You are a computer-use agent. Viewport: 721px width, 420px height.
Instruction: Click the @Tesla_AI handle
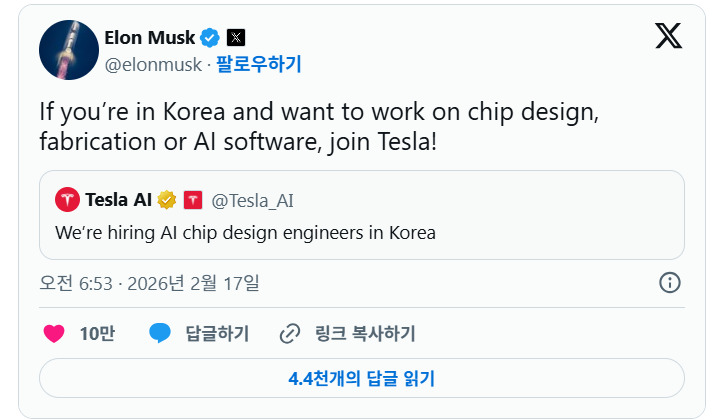pos(252,200)
